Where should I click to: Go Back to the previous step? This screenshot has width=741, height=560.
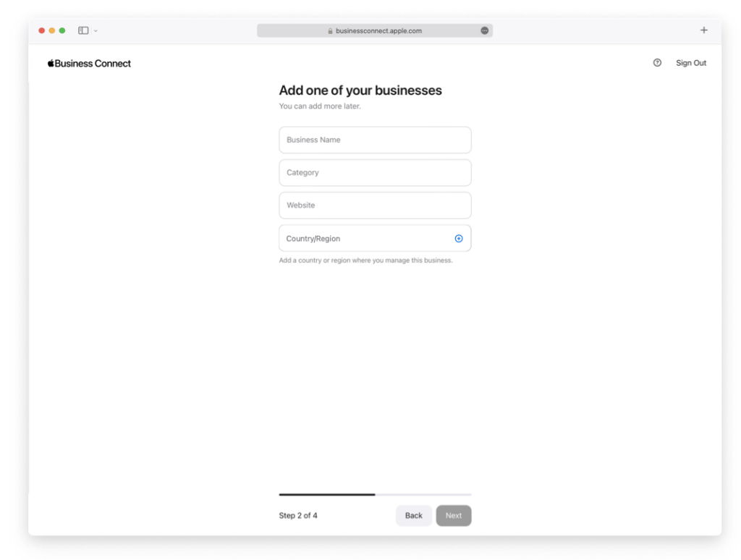[x=413, y=516]
